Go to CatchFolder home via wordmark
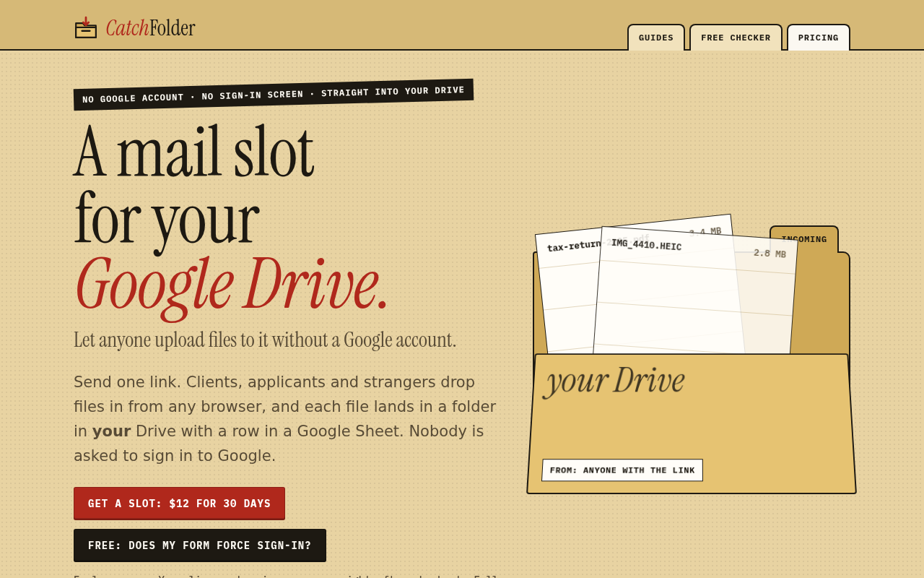924x578 pixels. tap(150, 28)
